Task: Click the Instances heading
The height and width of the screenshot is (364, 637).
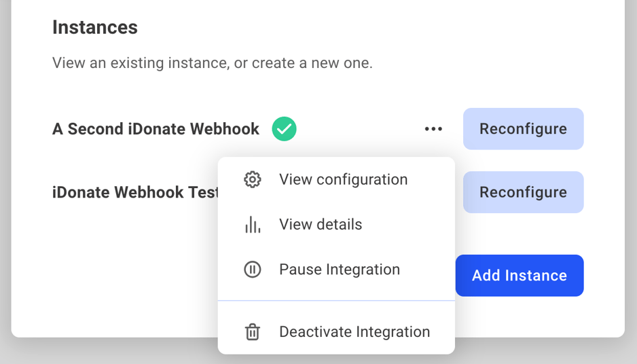Action: (95, 27)
